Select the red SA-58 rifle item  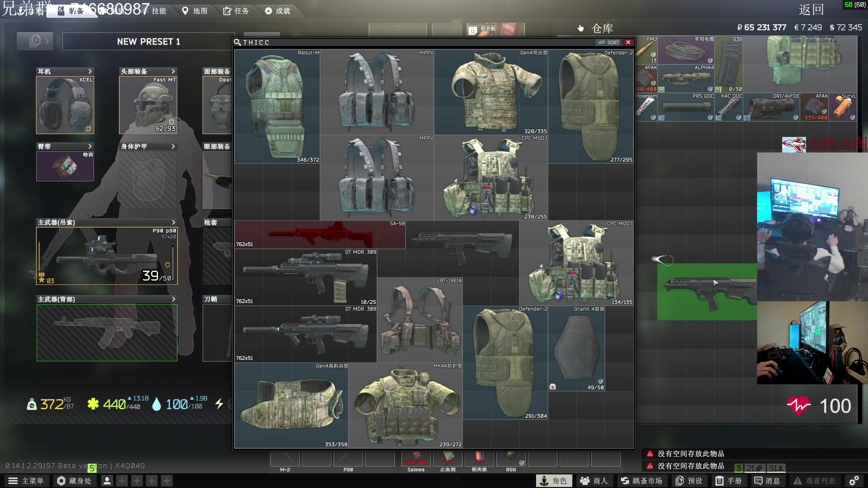tap(320, 235)
